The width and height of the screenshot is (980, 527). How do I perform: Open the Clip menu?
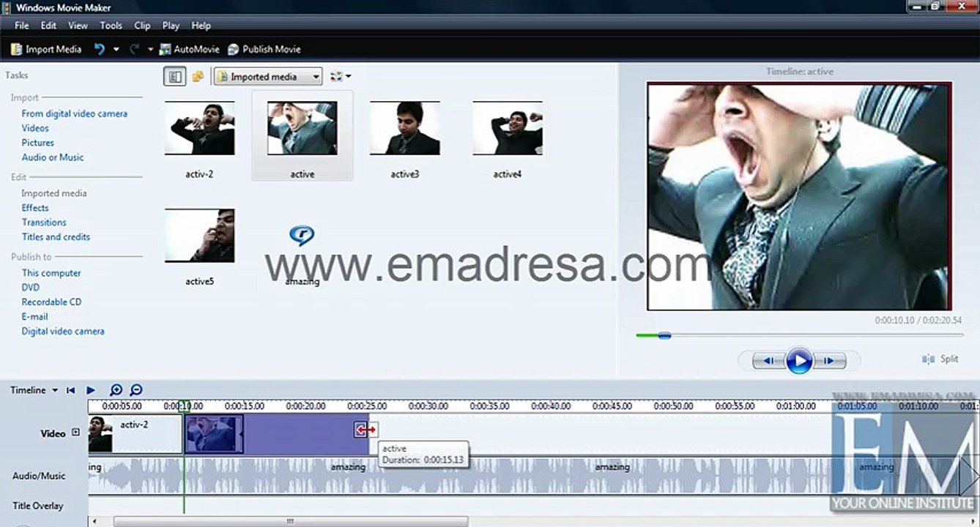click(x=142, y=25)
